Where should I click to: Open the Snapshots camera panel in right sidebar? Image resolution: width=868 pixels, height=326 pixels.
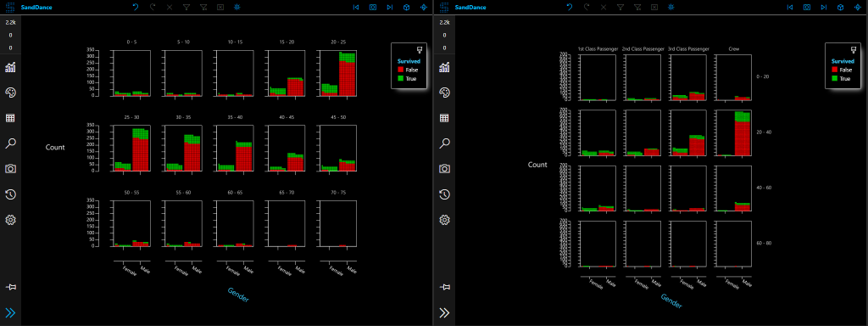[444, 169]
